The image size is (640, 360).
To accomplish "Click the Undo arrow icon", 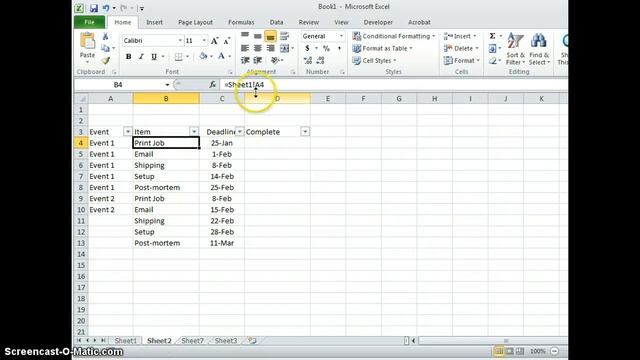I will pos(106,8).
